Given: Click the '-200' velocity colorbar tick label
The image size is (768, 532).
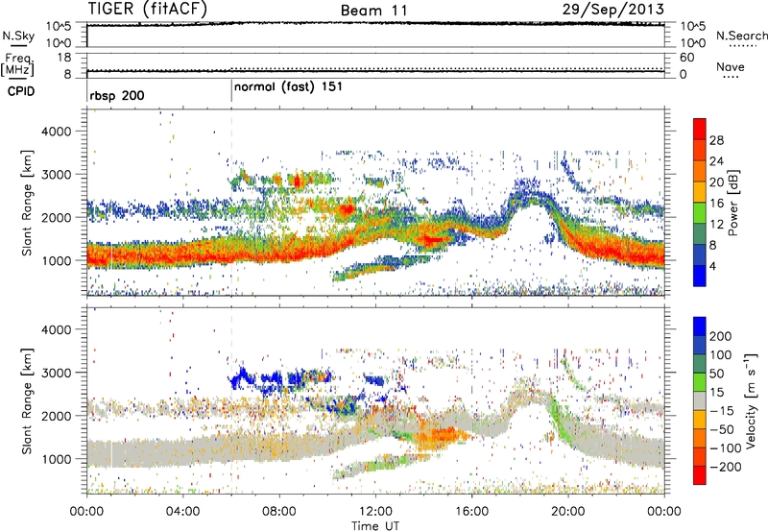Looking at the screenshot, I should 726,467.
